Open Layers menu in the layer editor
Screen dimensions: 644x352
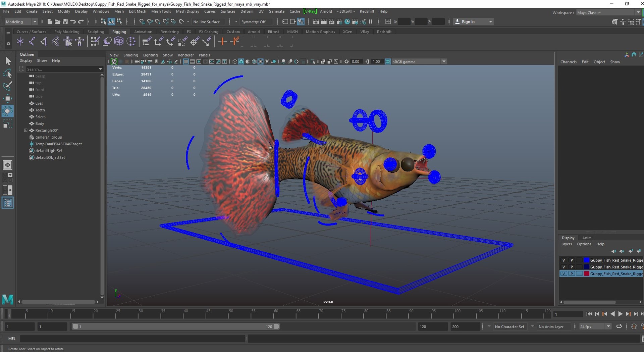(567, 244)
